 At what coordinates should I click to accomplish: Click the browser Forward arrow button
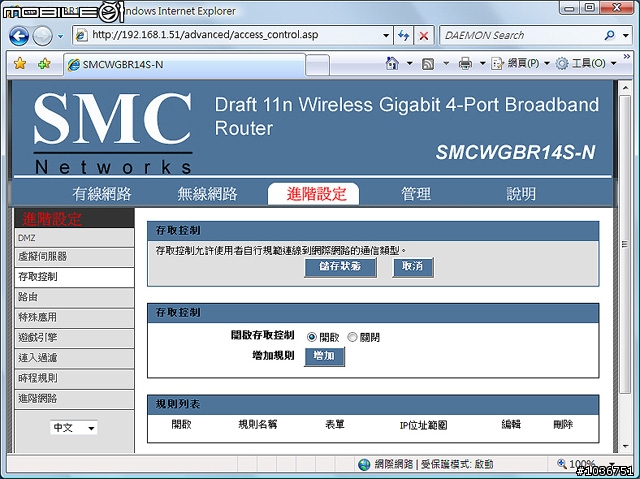42,36
